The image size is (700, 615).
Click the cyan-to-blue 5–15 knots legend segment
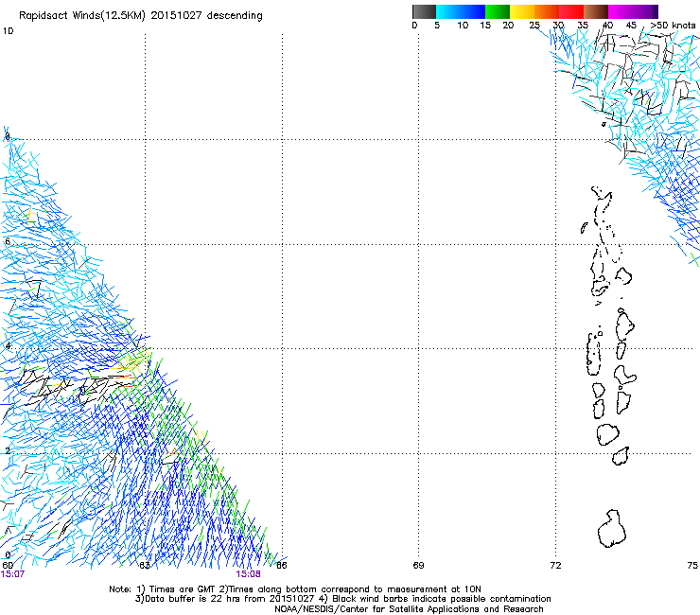point(461,11)
